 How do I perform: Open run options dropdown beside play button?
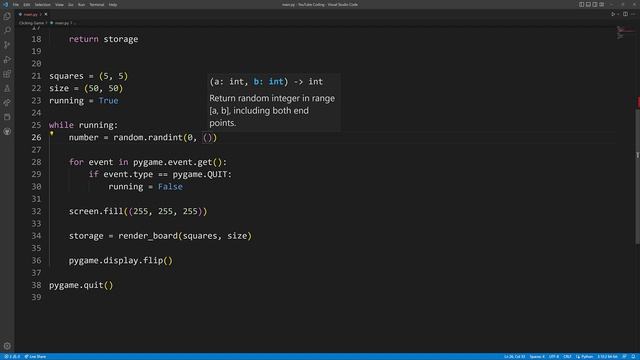[618, 14]
